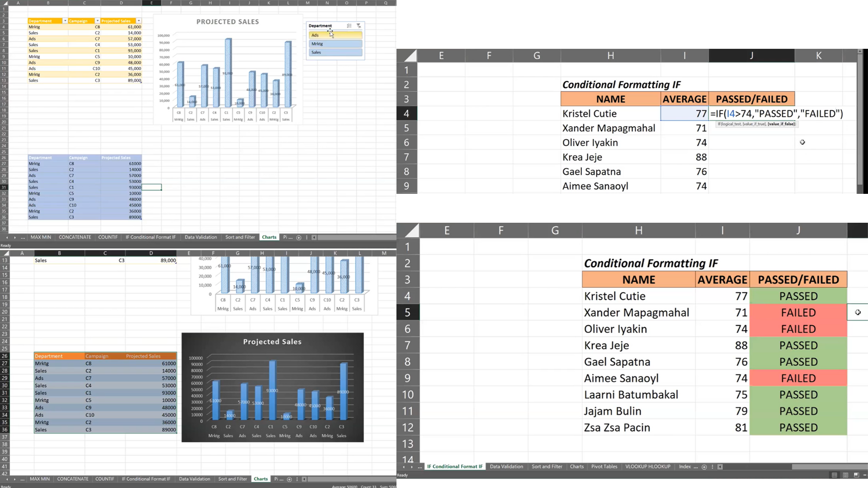868x488 pixels.
Task: Open Campaign column filter dropdown
Action: [x=97, y=21]
